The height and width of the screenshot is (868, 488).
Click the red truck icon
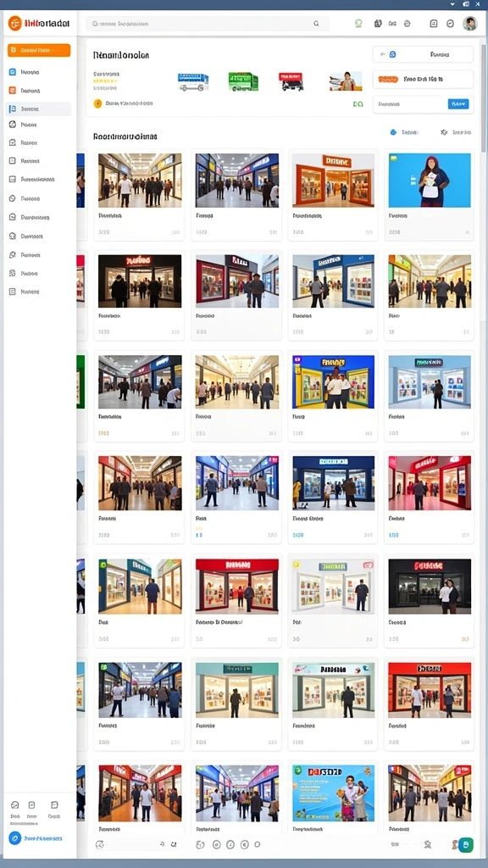[291, 81]
